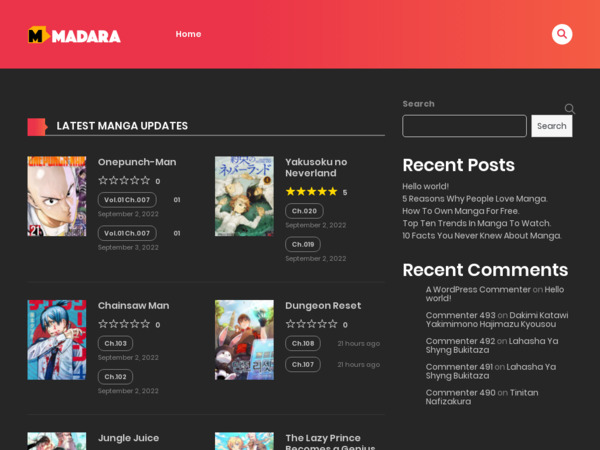This screenshot has width=600, height=450.
Task: Open Yakusoku no Neverland cover thumbnail
Action: point(244,196)
